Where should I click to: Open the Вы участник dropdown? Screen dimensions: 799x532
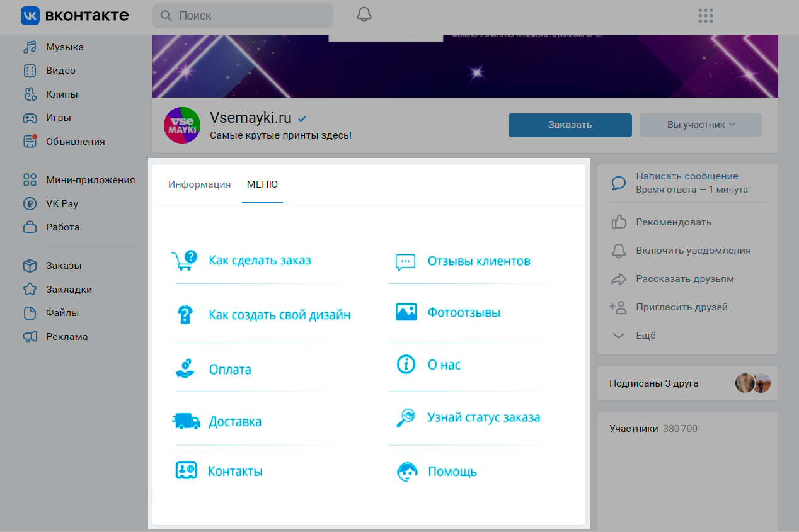pyautogui.click(x=701, y=125)
